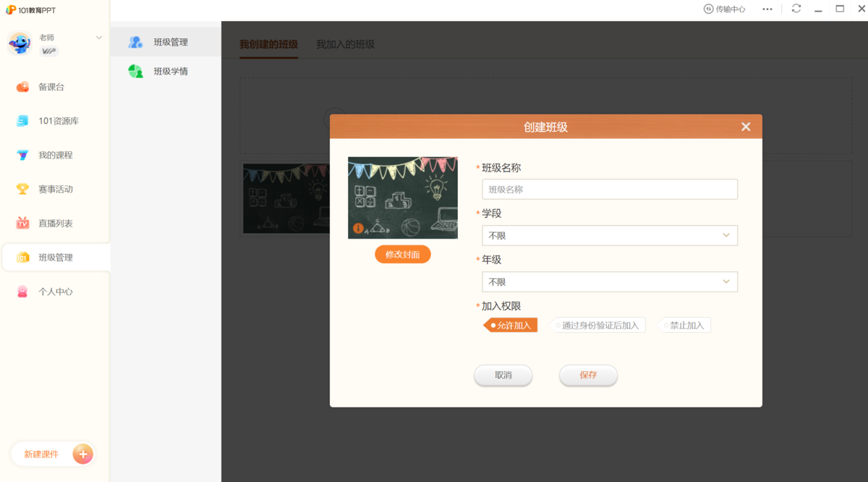Open the 个人中心 sidebar icon
This screenshot has height=482, width=868.
point(23,292)
